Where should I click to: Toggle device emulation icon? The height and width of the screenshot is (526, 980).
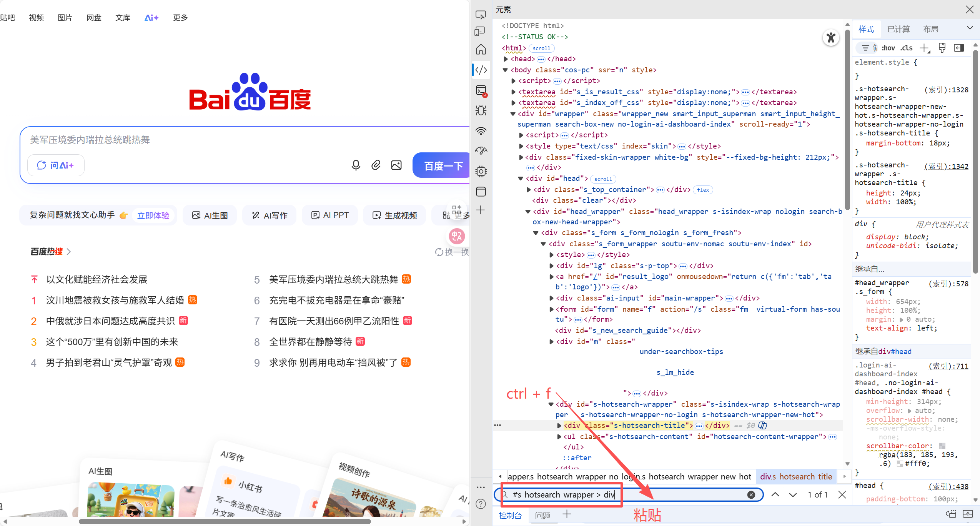point(480,32)
